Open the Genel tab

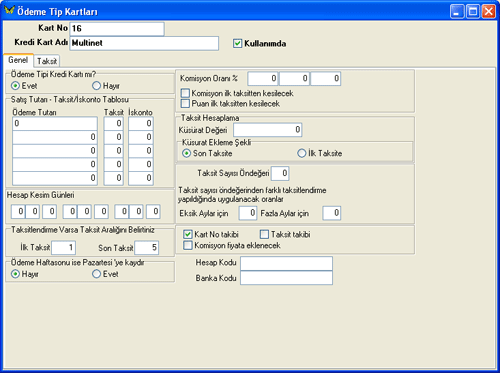pos(18,60)
